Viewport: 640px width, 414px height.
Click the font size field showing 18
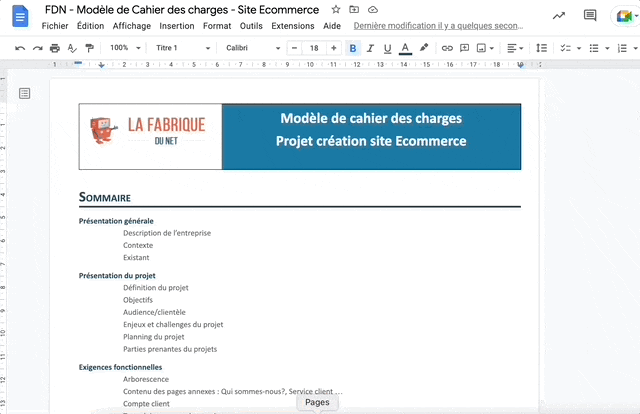(x=314, y=48)
